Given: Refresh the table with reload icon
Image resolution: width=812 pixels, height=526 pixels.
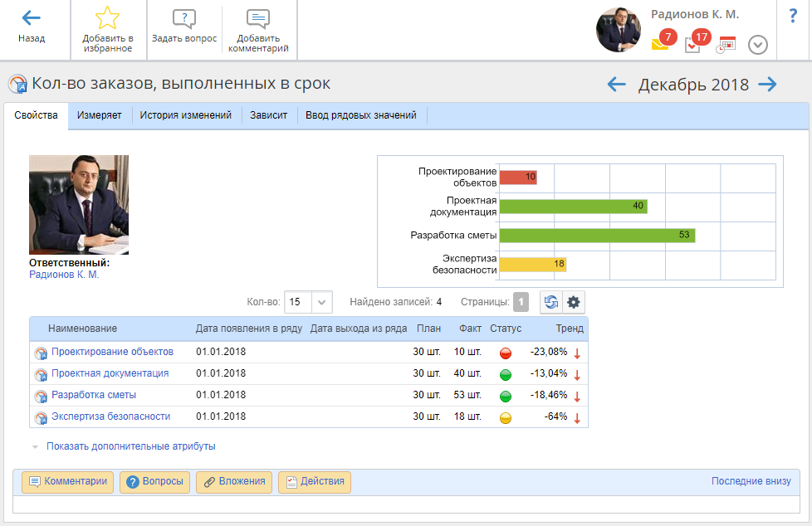Looking at the screenshot, I should point(551,302).
